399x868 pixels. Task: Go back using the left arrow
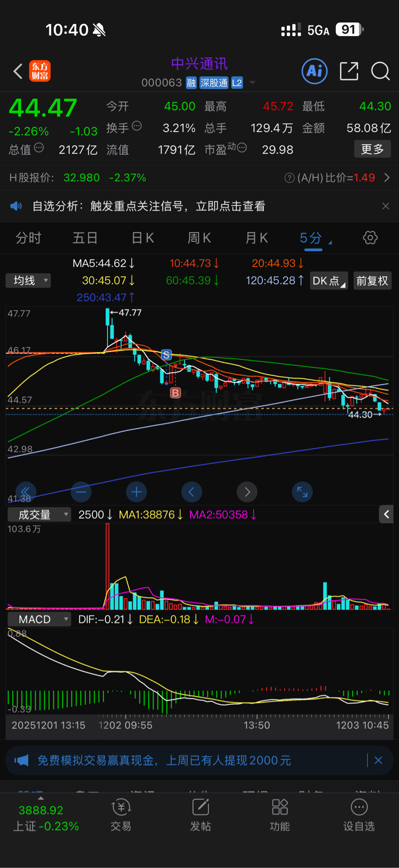[18, 71]
